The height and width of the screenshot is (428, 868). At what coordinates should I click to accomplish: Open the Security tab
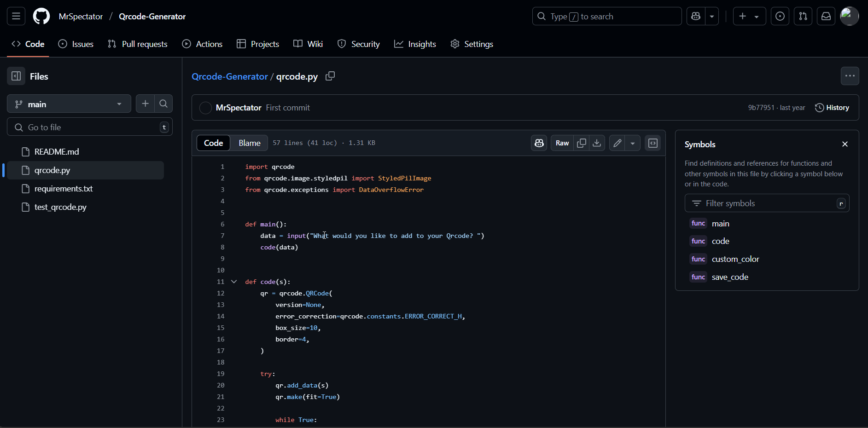(x=359, y=44)
